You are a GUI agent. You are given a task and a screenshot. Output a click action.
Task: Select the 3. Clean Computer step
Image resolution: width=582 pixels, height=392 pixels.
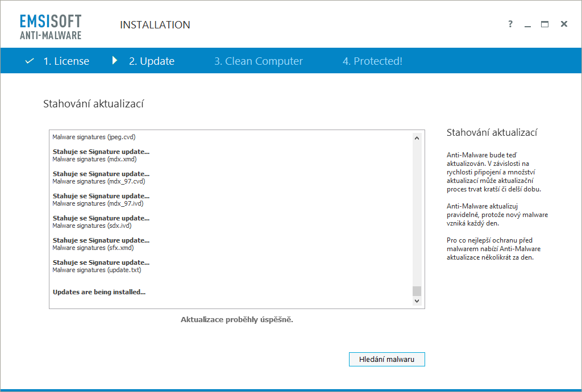[259, 61]
